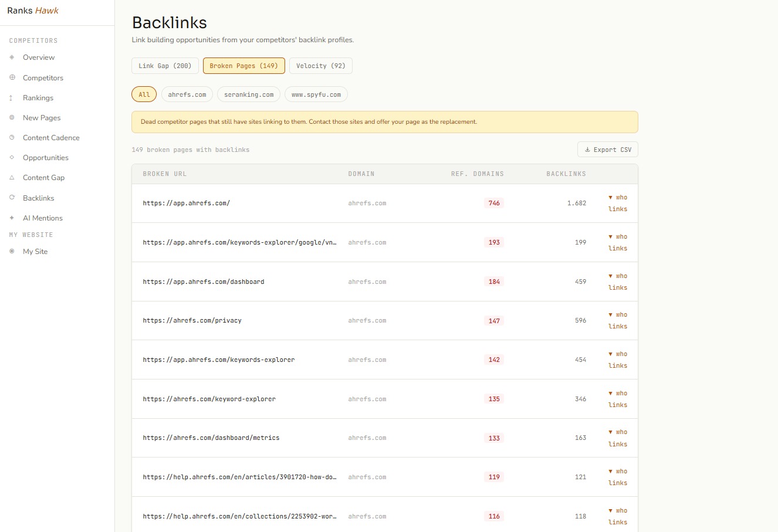This screenshot has width=778, height=532.
Task: Filter by www.spyfu.com domain chip
Action: pos(316,94)
